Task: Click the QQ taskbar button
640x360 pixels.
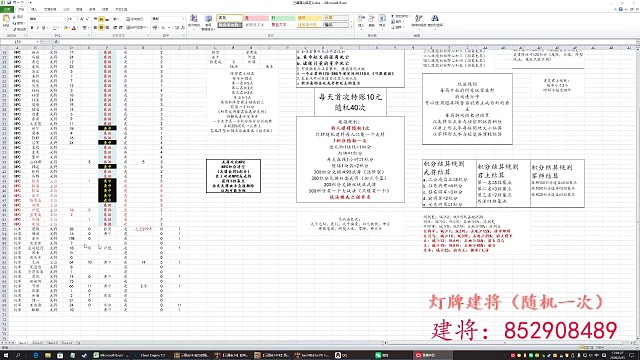Action: tap(351, 356)
